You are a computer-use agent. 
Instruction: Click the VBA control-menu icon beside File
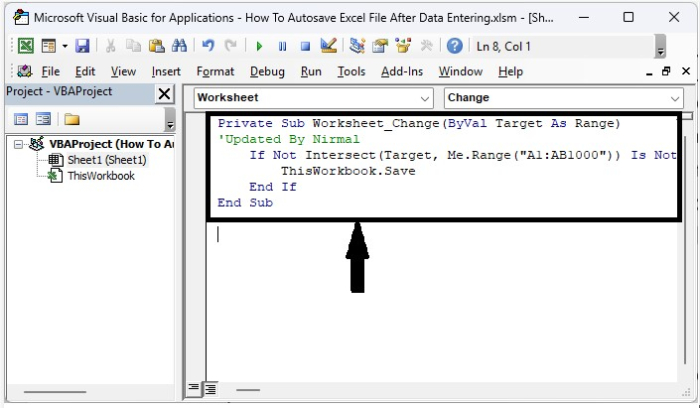pos(24,71)
